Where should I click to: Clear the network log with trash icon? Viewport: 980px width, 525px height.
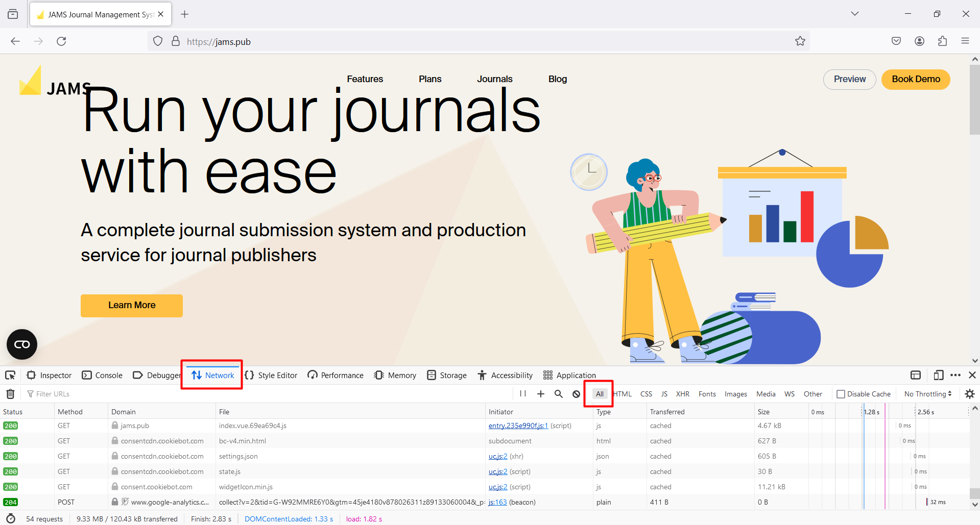click(x=10, y=394)
